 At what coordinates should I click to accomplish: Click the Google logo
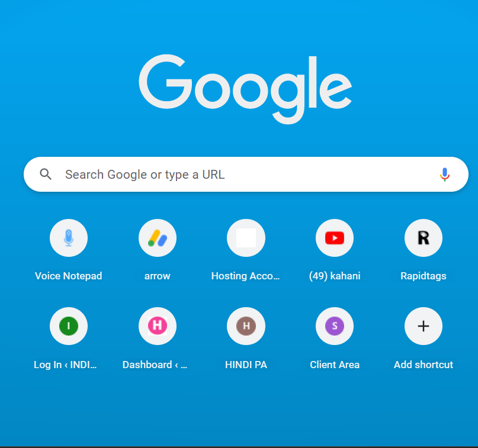pos(245,89)
